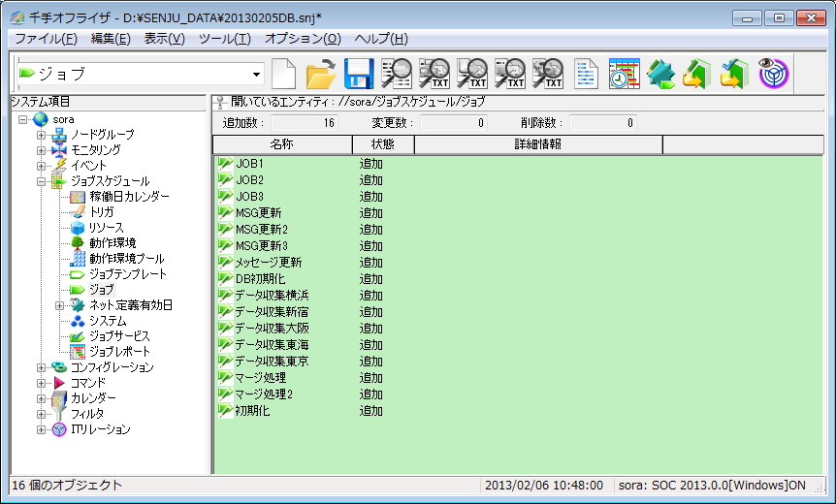The height and width of the screenshot is (504, 836).
Task: Expand the ITリレーション node
Action: 41,429
